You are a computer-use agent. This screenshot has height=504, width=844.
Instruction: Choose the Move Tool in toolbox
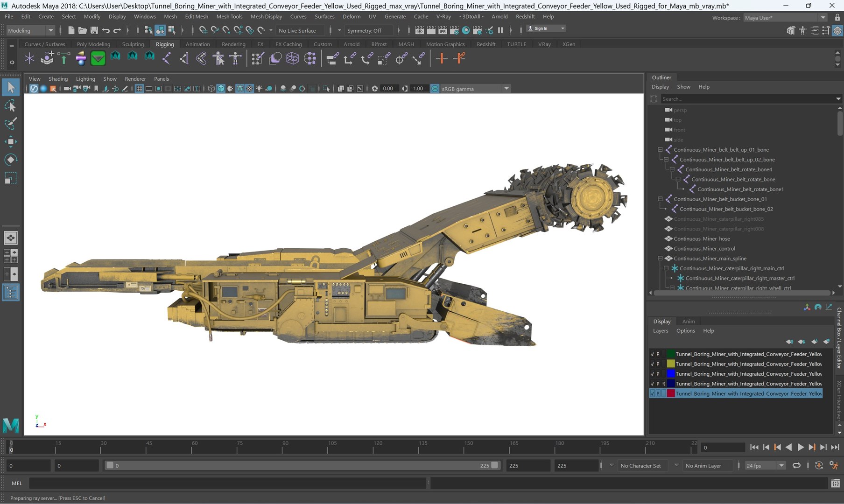pyautogui.click(x=11, y=141)
